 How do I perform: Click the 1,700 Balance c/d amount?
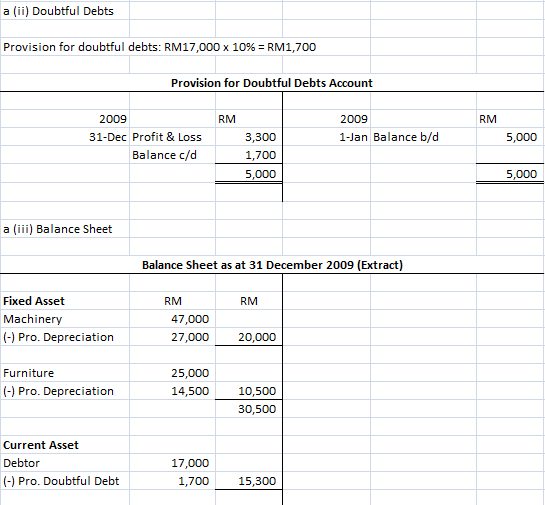pos(249,155)
